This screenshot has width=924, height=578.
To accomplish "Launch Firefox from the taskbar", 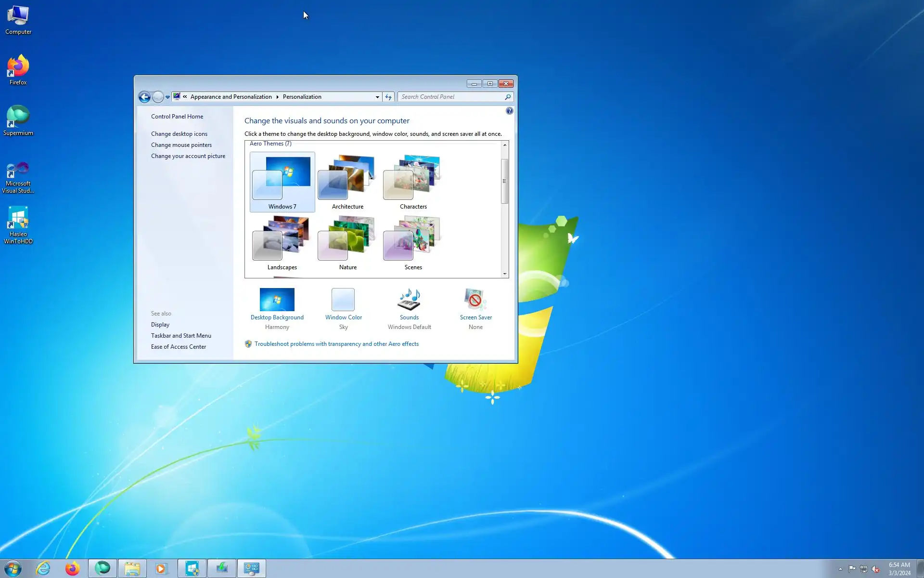I will (x=73, y=568).
